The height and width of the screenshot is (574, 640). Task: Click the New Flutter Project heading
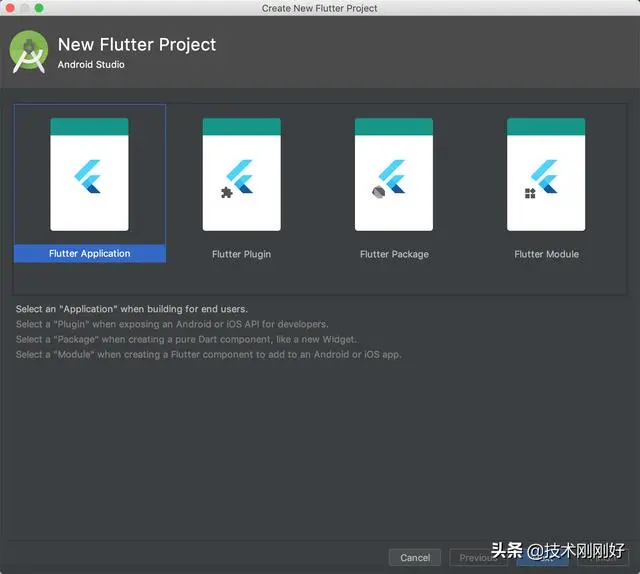tap(137, 44)
